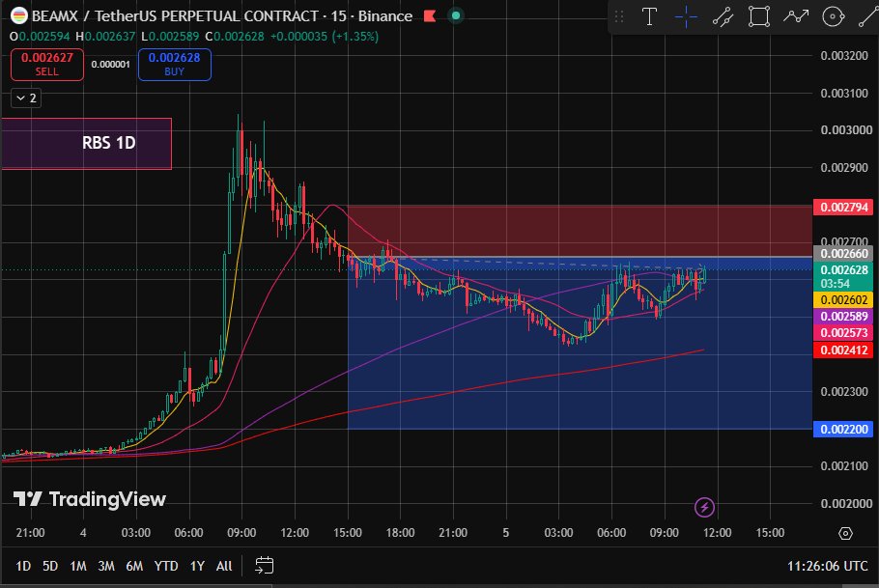The image size is (879, 588).
Task: Switch to 5D time range
Action: 50,566
